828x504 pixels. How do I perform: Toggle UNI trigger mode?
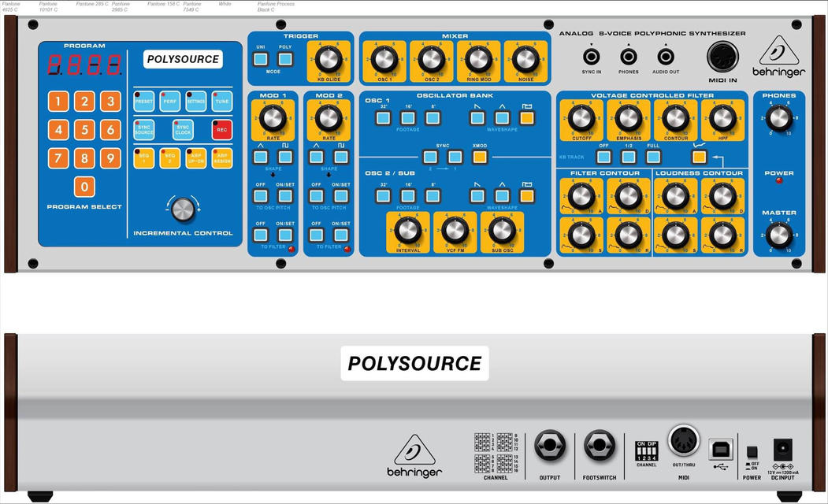point(262,58)
